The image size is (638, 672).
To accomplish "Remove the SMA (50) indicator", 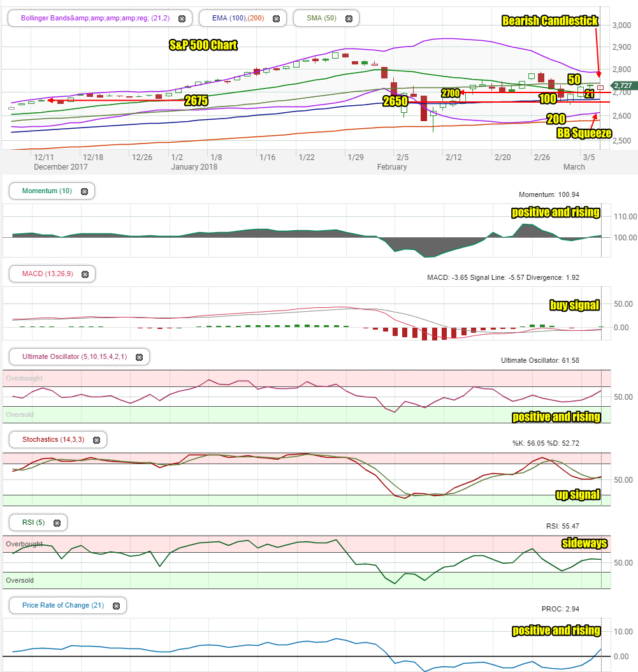I will [349, 18].
